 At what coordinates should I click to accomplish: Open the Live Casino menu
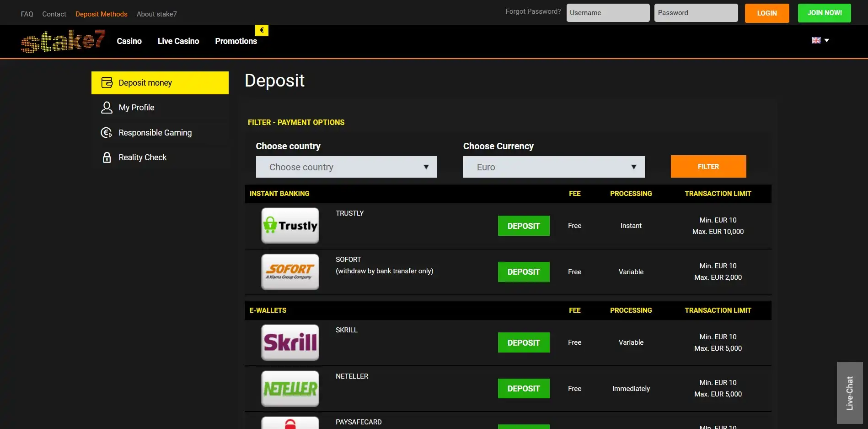coord(178,41)
